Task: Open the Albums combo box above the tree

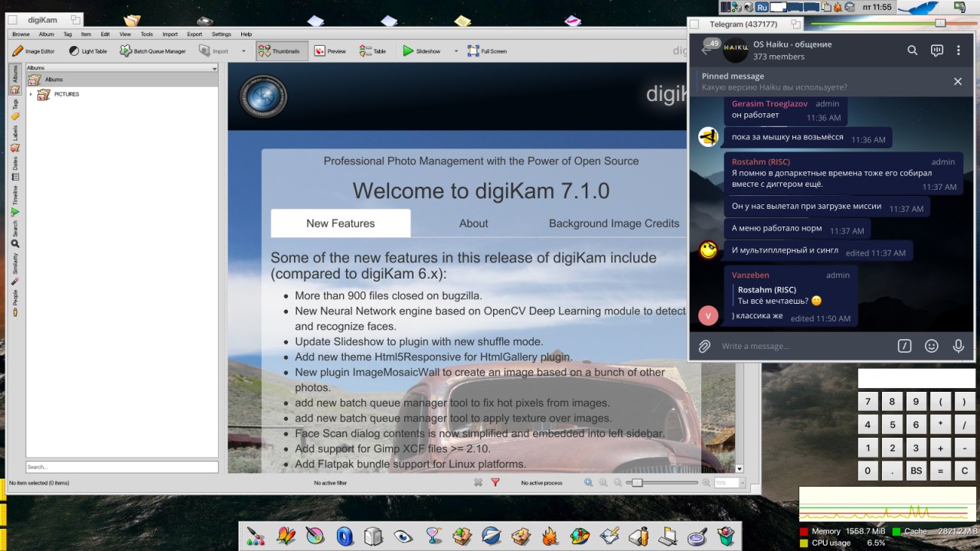Action: point(122,68)
